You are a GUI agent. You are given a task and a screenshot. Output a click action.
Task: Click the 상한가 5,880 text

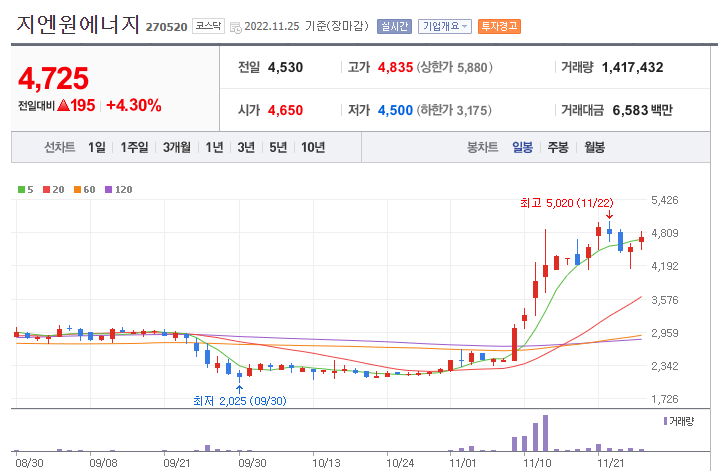(454, 67)
